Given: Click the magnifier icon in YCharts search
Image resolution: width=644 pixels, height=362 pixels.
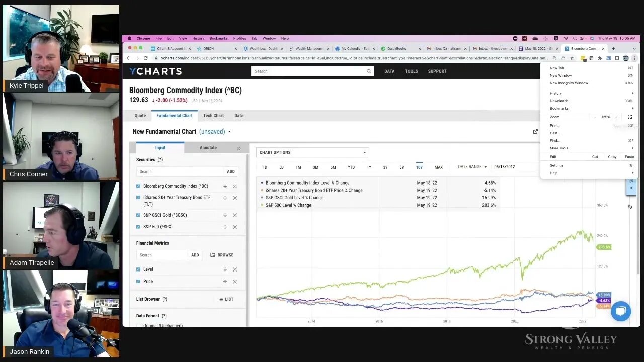Looking at the screenshot, I should point(369,71).
